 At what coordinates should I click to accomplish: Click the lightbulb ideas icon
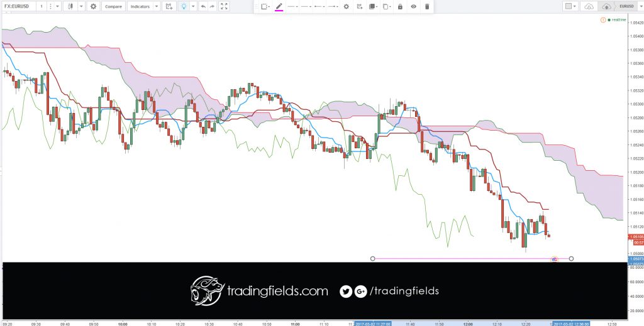point(184,6)
